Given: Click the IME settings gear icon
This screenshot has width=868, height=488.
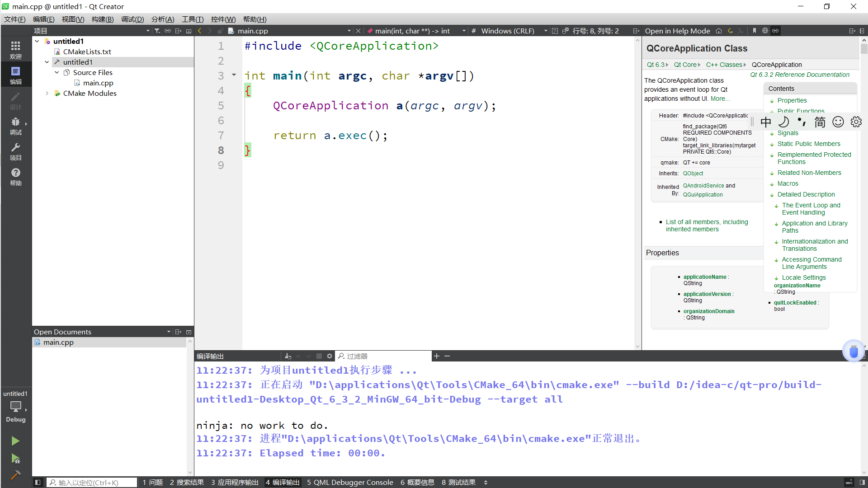Looking at the screenshot, I should (856, 122).
